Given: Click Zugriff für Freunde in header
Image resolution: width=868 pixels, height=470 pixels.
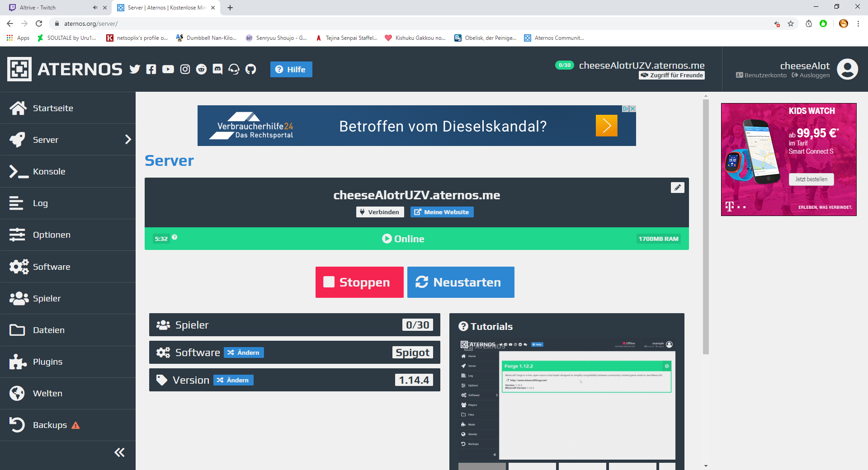Looking at the screenshot, I should [x=672, y=75].
